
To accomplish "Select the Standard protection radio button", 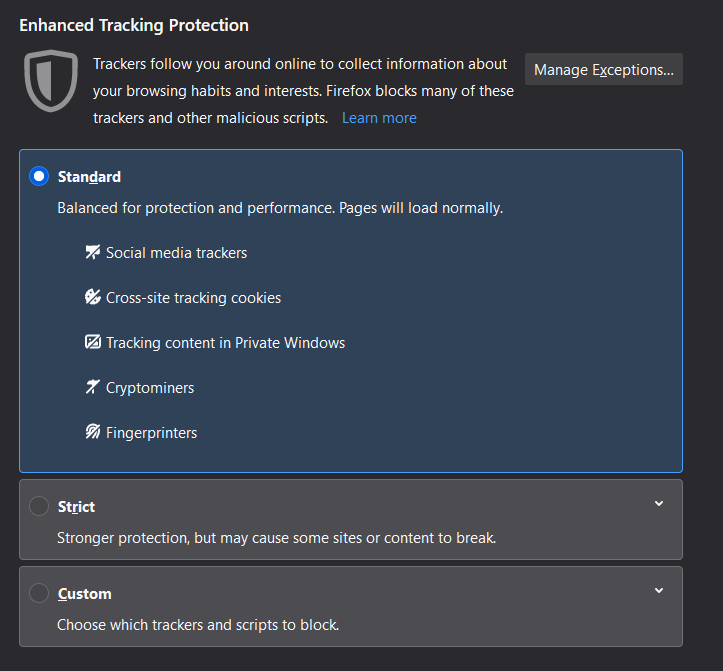I will (39, 177).
